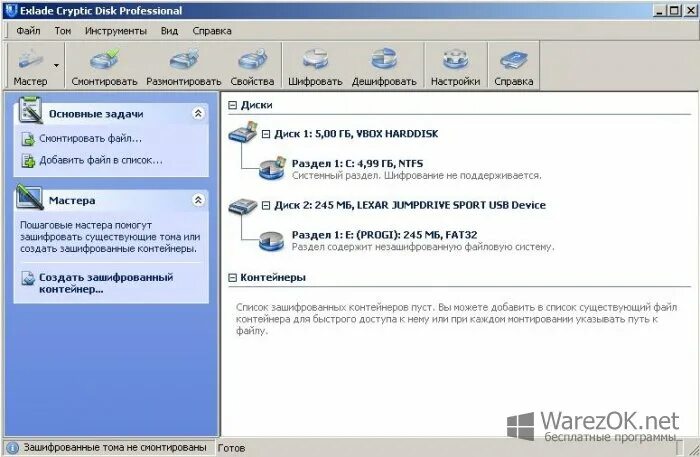Image resolution: width=700 pixels, height=457 pixels.
Task: Open the Справка menu in menu bar
Action: pyautogui.click(x=212, y=31)
